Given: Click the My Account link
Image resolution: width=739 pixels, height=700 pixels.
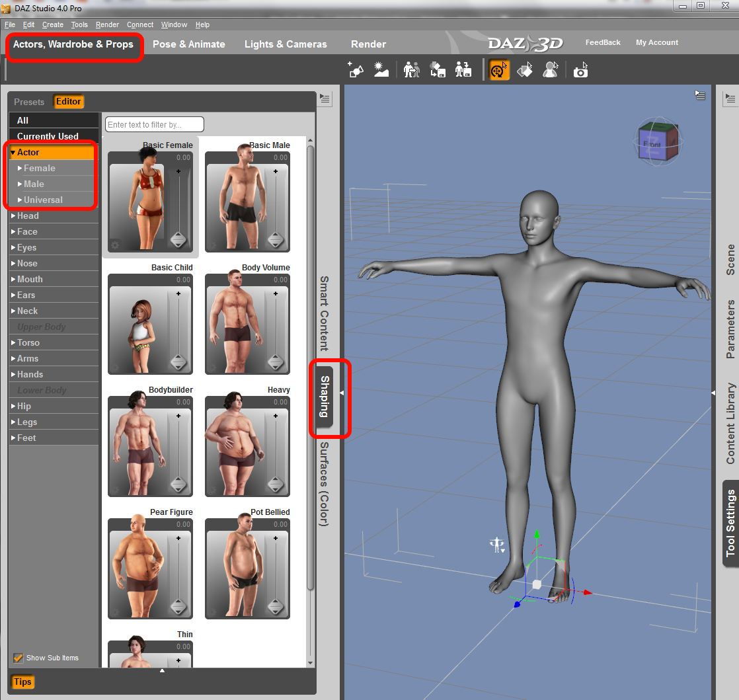Looking at the screenshot, I should pos(657,42).
